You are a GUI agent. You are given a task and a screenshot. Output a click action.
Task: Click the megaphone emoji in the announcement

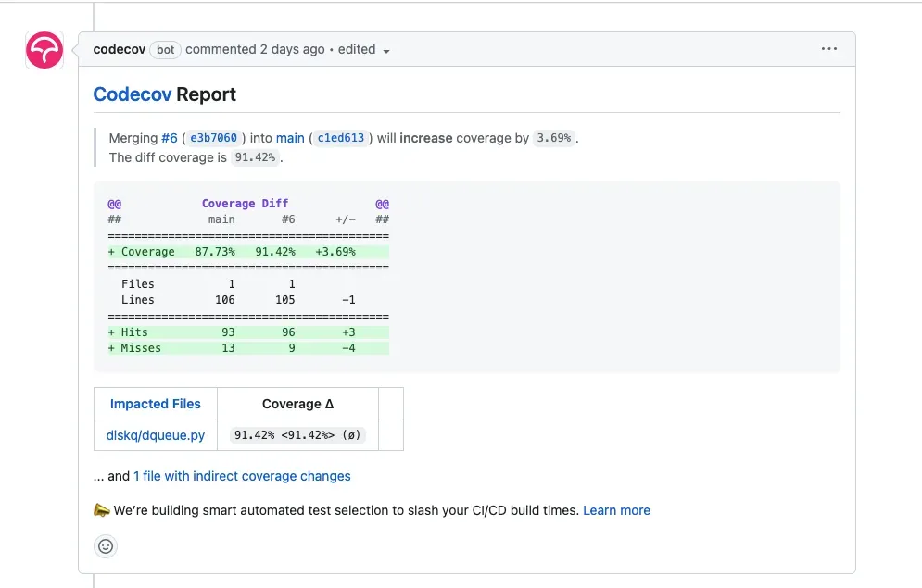click(102, 510)
